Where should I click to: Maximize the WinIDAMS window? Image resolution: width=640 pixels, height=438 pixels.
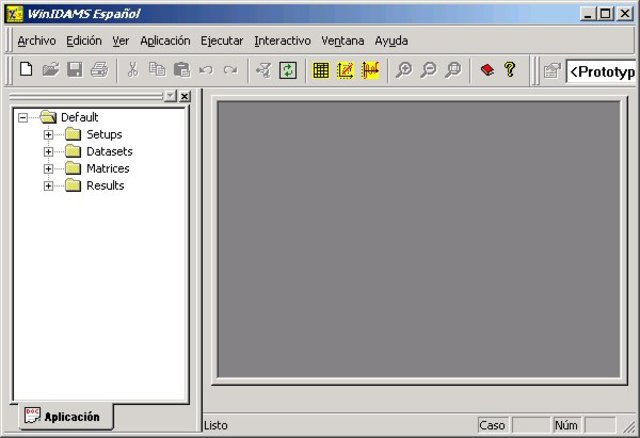pos(605,14)
